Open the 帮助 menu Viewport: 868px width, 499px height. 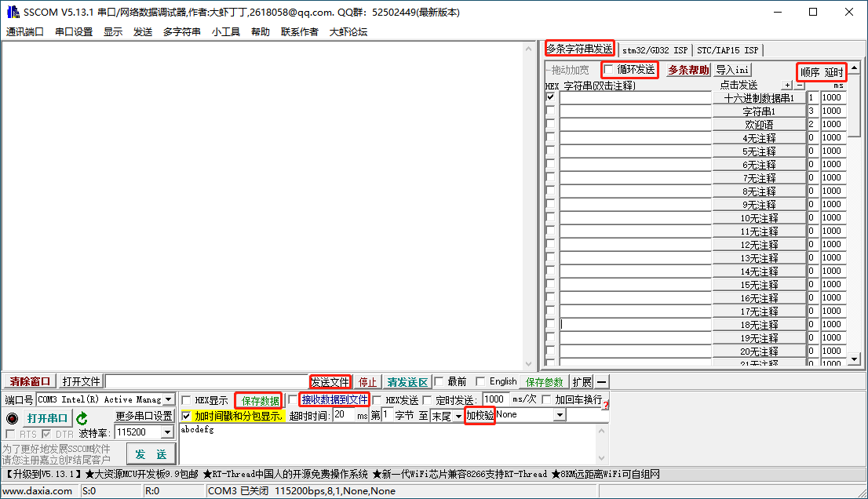click(x=261, y=32)
